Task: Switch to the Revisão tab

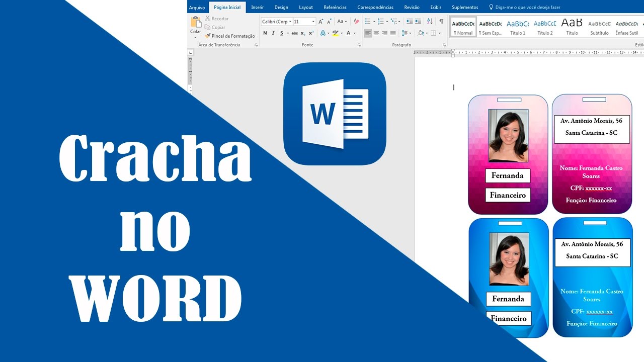Action: [412, 8]
